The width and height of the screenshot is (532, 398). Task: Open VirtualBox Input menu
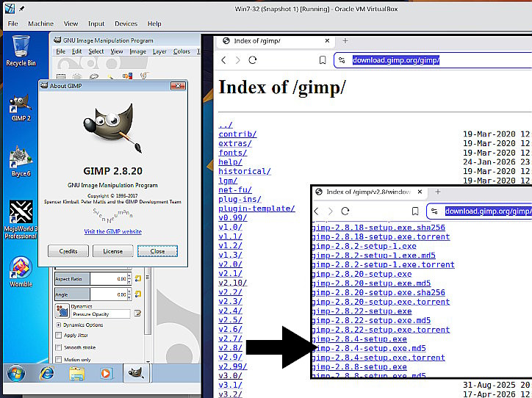click(96, 23)
